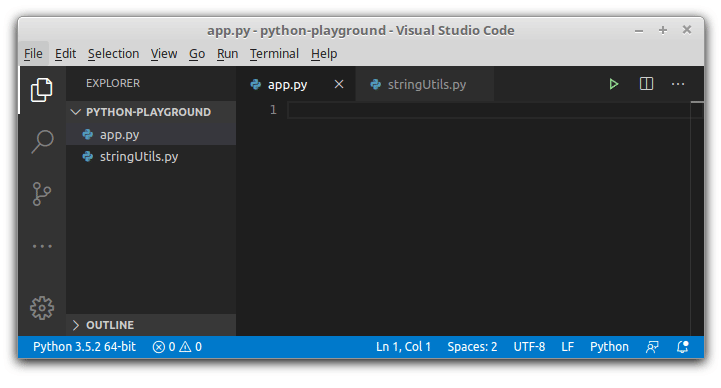Run Python file with green play button
This screenshot has width=721, height=388.
coord(613,84)
